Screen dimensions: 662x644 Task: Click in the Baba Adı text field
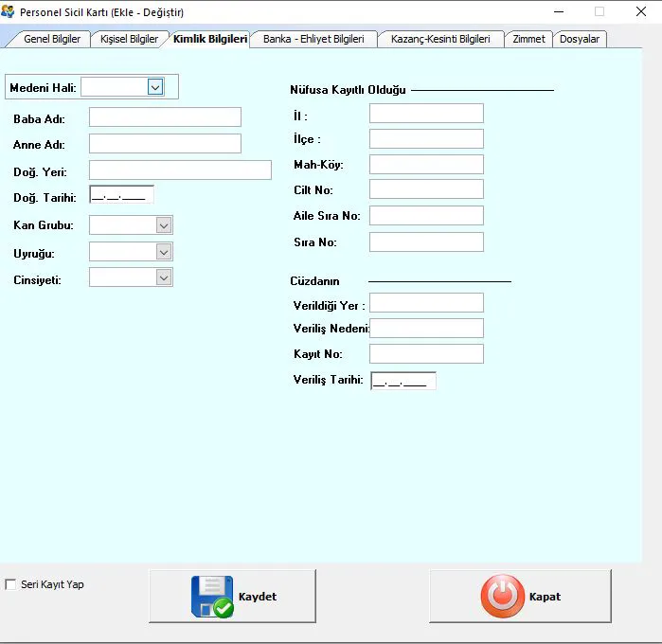[x=165, y=117]
